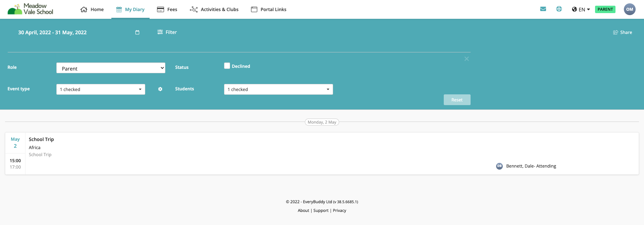Click the Monday, 2 May date label
Image resolution: width=644 pixels, height=225 pixels.
click(x=322, y=122)
